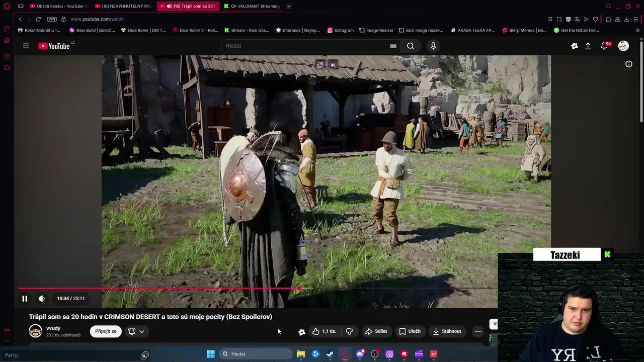This screenshot has height=362, width=644.
Task: Toggle the VPN badge in address bar
Action: [52, 19]
